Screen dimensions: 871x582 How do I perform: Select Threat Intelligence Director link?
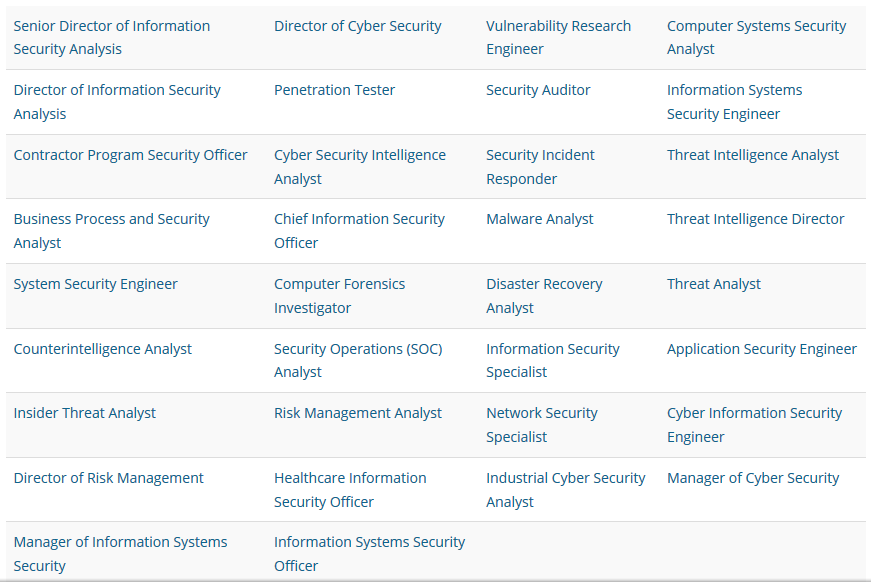(x=755, y=219)
